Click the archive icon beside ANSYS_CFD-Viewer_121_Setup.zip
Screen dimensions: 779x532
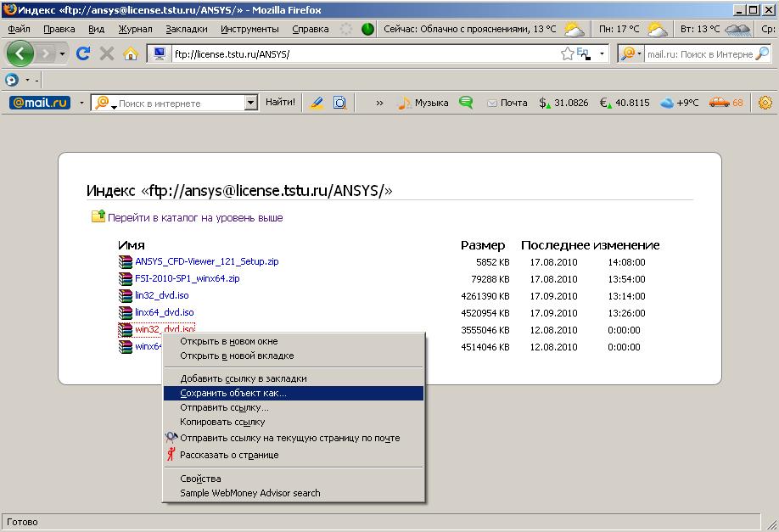(126, 262)
